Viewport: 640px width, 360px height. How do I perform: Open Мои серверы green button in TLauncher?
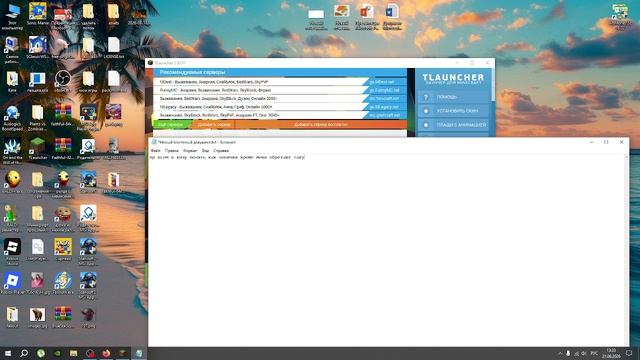pyautogui.click(x=171, y=124)
